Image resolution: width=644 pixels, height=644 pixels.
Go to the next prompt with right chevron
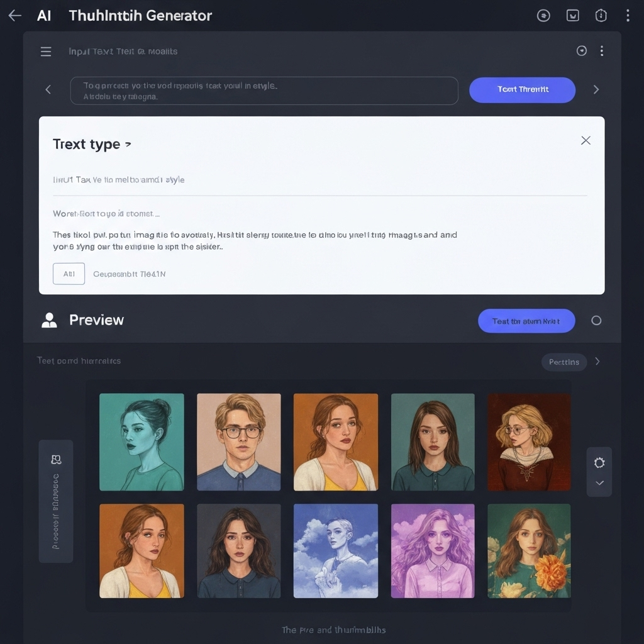[596, 90]
